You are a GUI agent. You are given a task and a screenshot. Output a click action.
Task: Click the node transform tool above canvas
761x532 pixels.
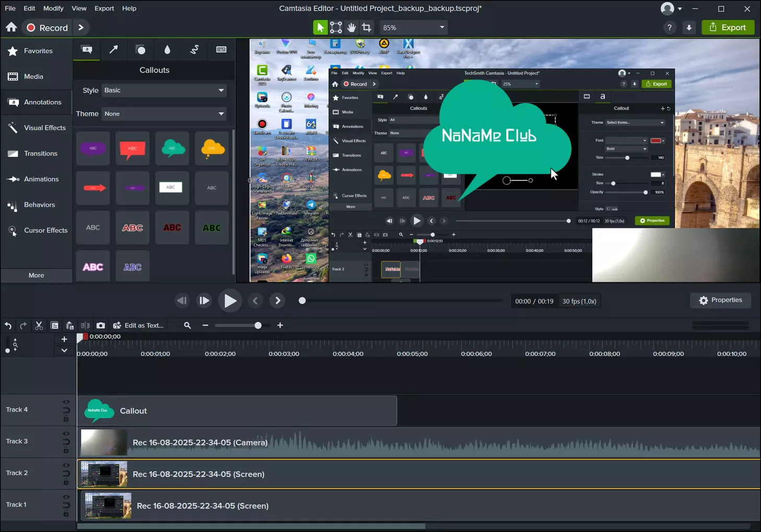point(336,28)
